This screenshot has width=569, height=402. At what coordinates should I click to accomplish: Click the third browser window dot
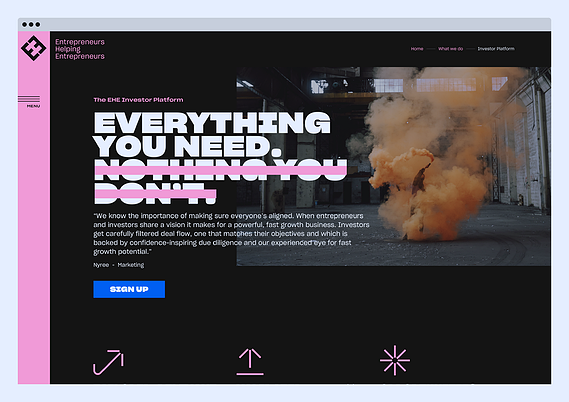[x=38, y=24]
